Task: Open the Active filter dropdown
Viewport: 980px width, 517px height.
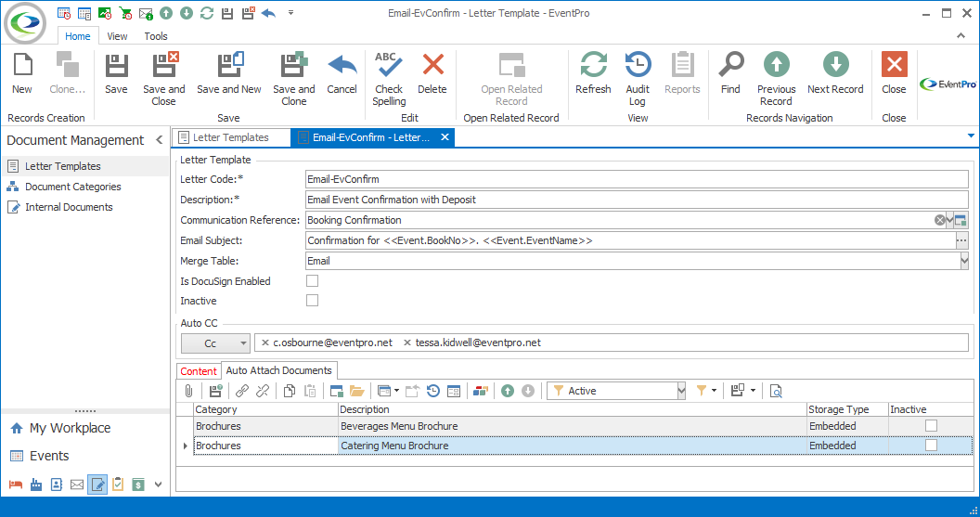Action: pos(681,392)
